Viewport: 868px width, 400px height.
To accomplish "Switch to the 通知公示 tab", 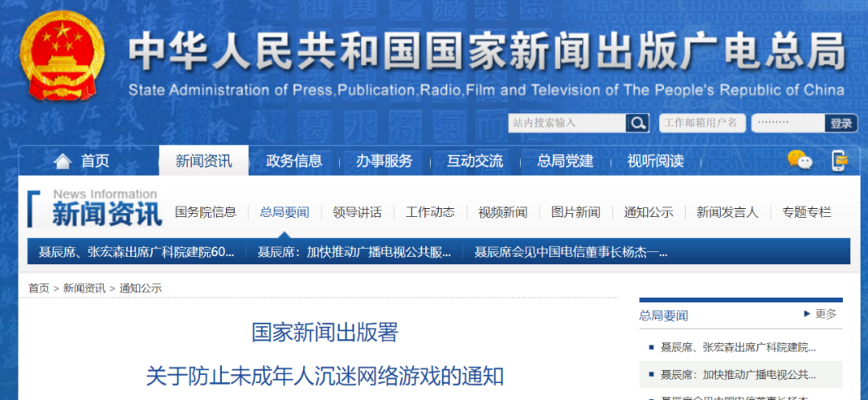I will coord(649,212).
